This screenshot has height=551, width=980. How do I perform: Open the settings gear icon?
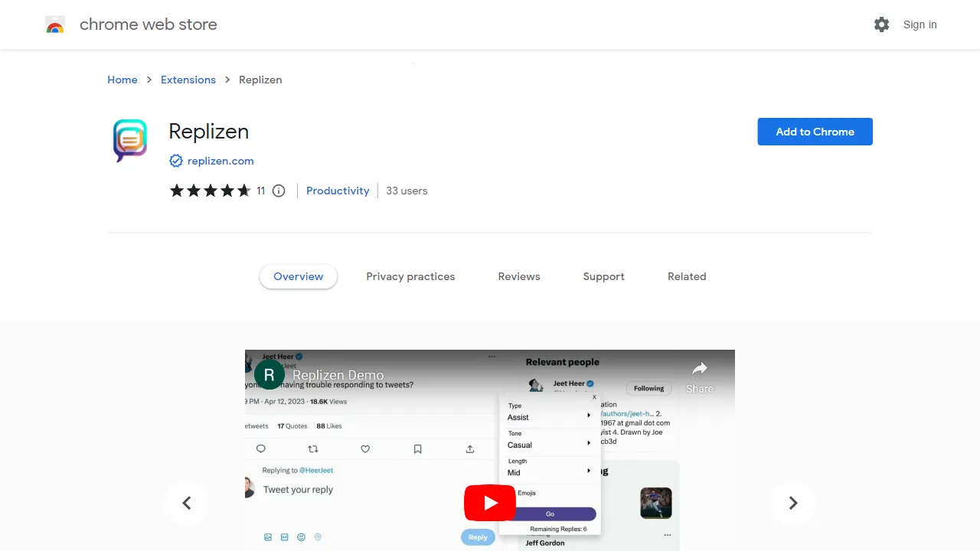(x=881, y=24)
